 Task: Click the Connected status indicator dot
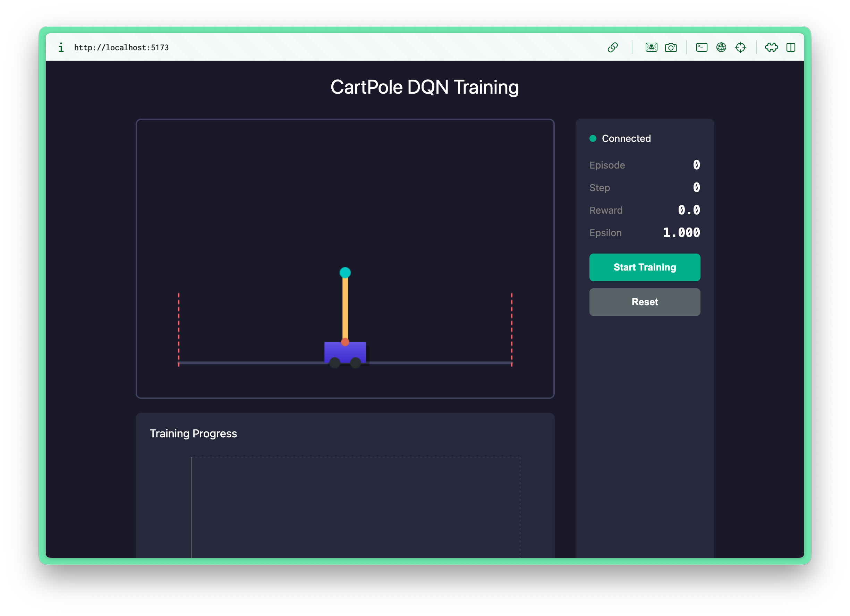coord(593,139)
